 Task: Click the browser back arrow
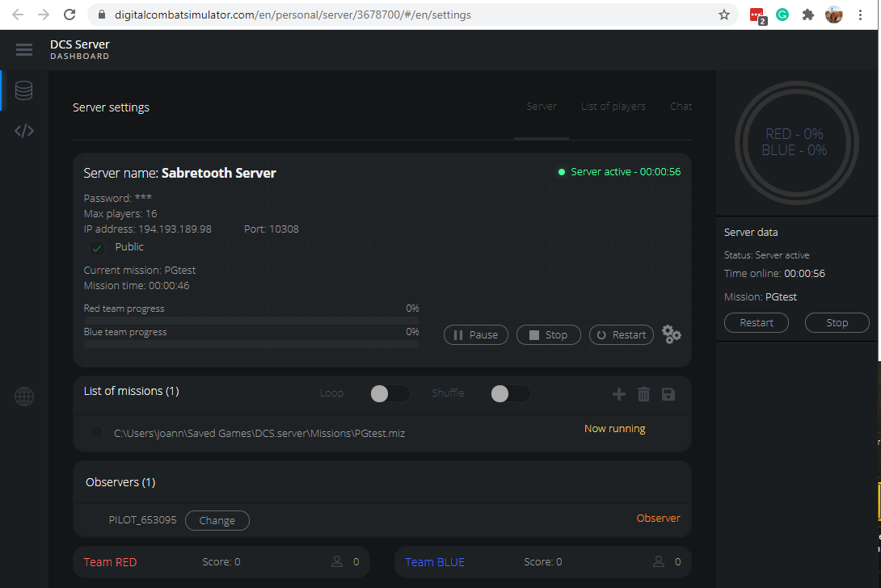[18, 15]
